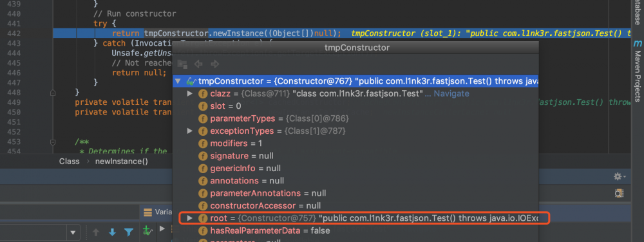Select the 'slot = 0' row
Image resolution: width=644 pixels, height=242 pixels.
tap(355, 106)
